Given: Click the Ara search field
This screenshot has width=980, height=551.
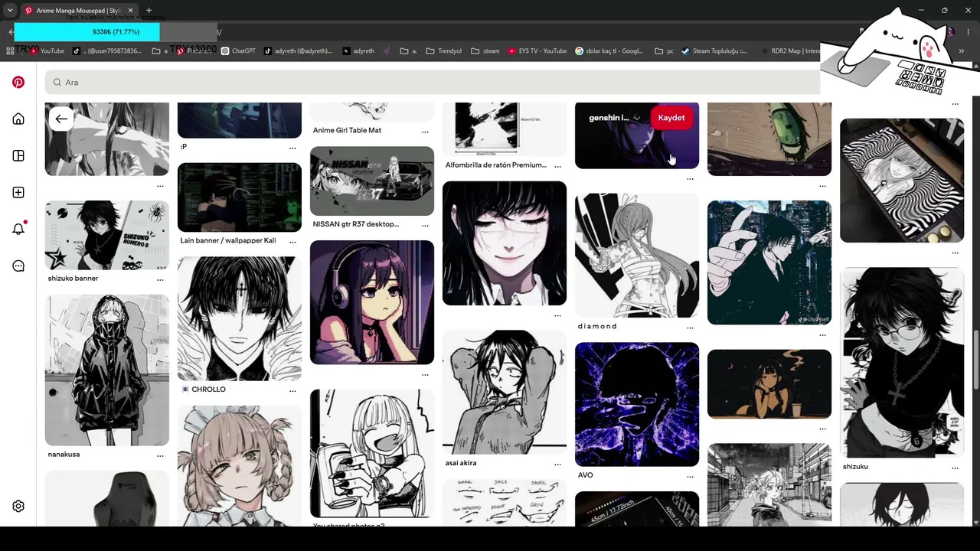Looking at the screenshot, I should 433,82.
